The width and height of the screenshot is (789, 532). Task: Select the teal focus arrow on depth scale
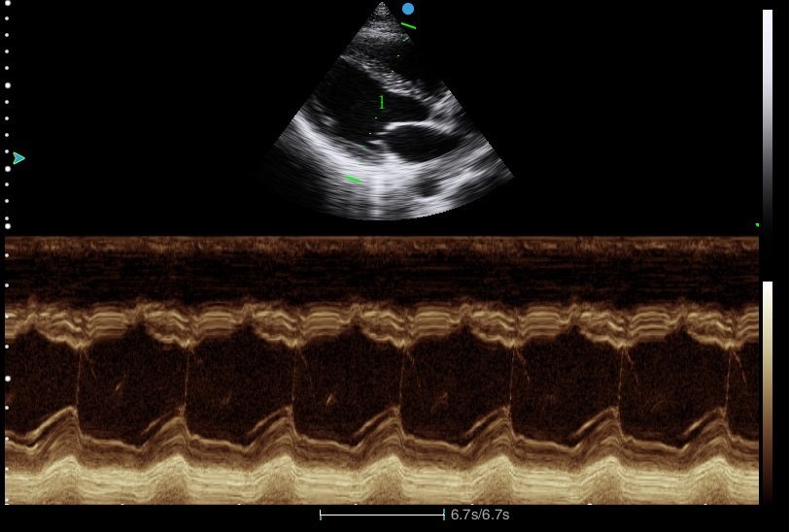coord(18,158)
